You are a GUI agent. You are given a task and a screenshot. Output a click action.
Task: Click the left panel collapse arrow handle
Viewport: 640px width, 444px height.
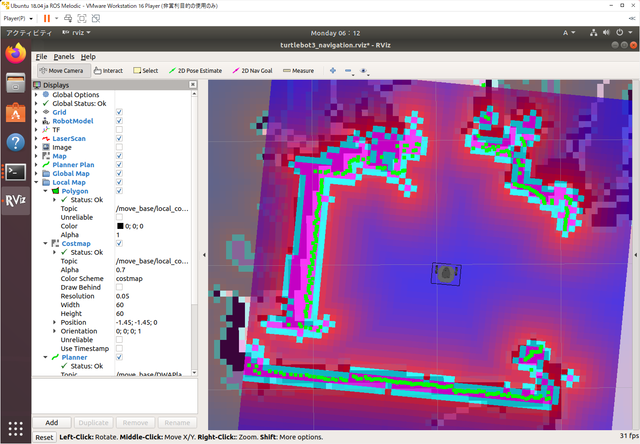[204, 255]
